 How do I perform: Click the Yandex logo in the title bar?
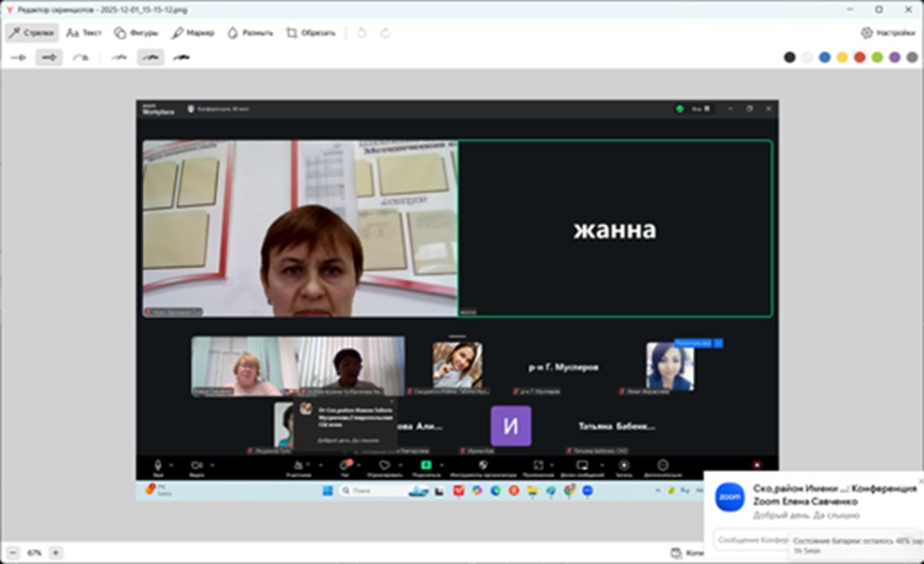(8, 10)
